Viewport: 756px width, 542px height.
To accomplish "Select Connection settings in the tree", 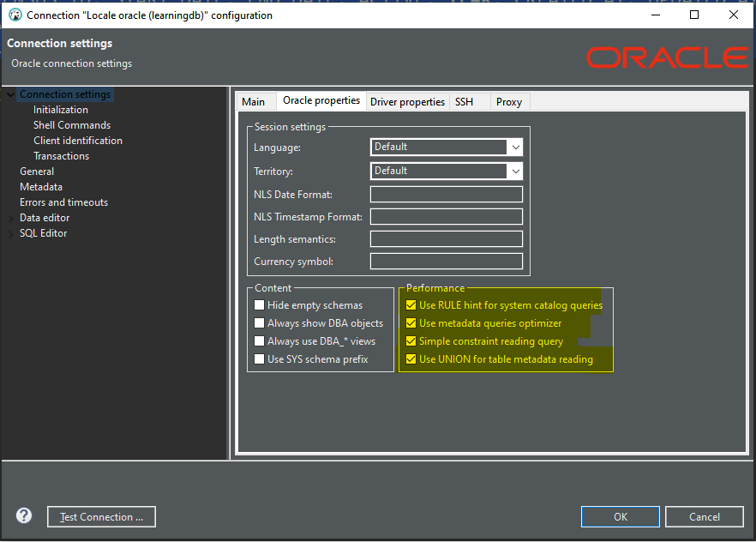I will point(65,94).
